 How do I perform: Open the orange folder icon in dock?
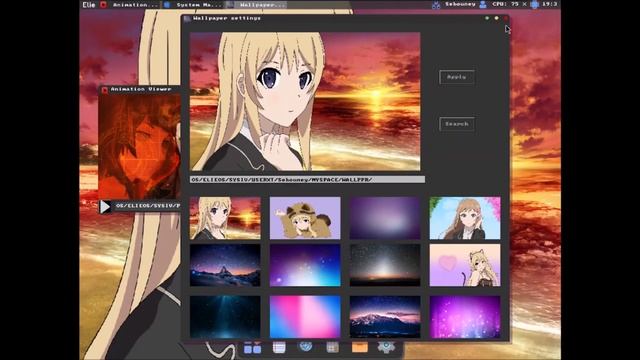pos(360,347)
